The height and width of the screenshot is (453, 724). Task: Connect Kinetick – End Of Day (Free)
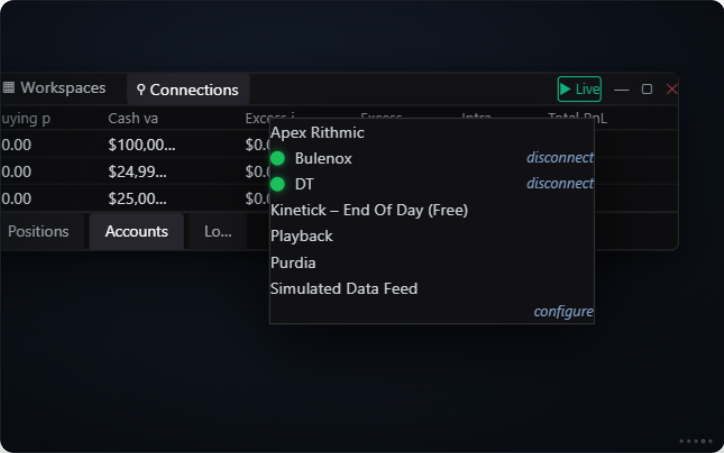(369, 210)
